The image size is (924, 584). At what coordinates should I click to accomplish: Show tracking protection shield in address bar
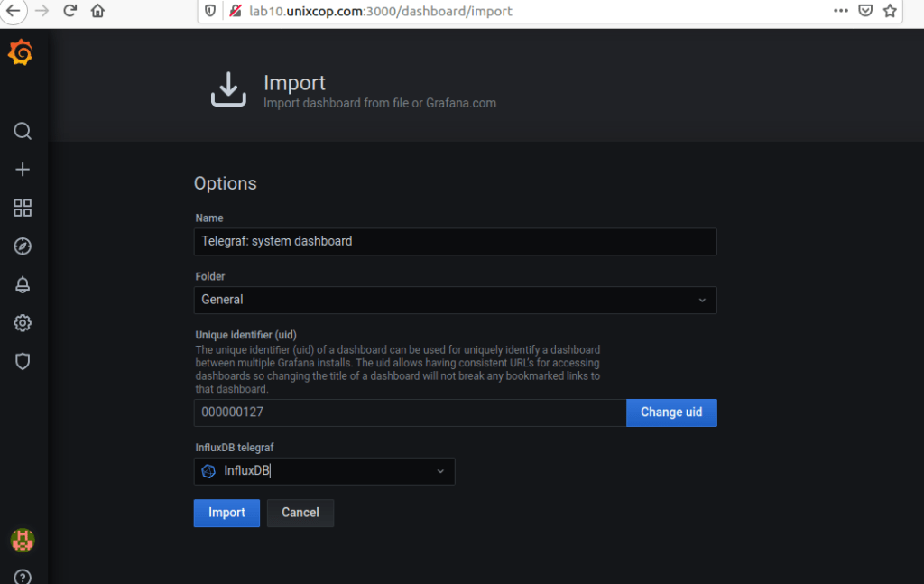click(x=210, y=11)
